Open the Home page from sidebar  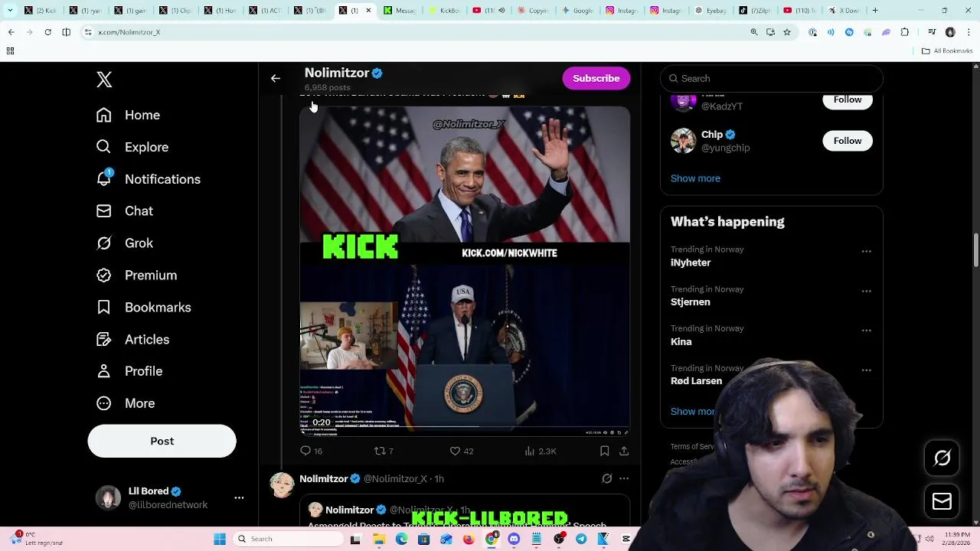128,115
